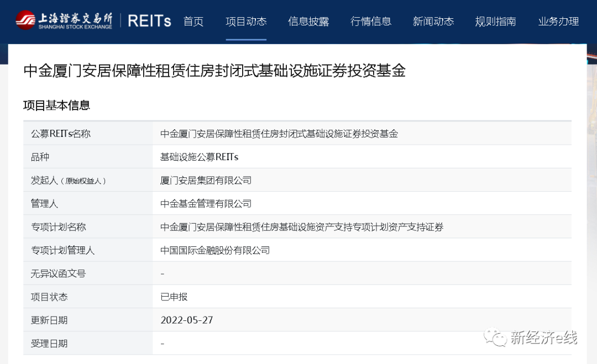Click the WeChat icon in the watermark
This screenshot has height=364, width=597.
pos(495,336)
